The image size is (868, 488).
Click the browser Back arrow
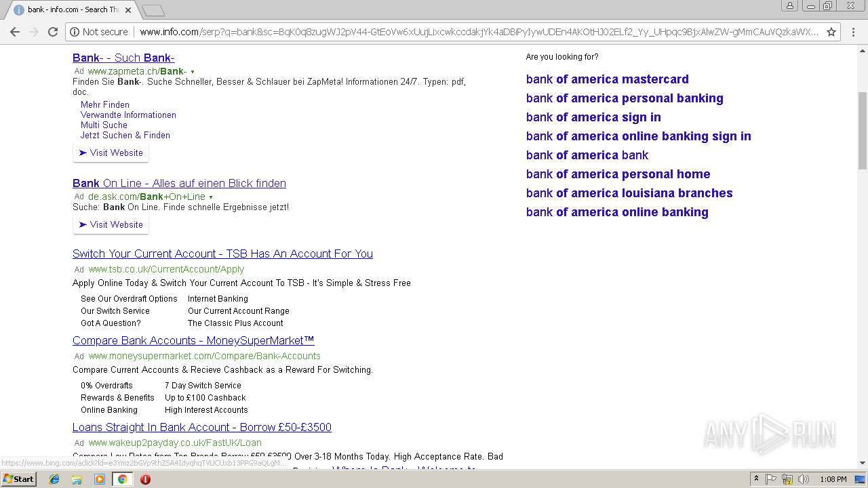point(15,32)
